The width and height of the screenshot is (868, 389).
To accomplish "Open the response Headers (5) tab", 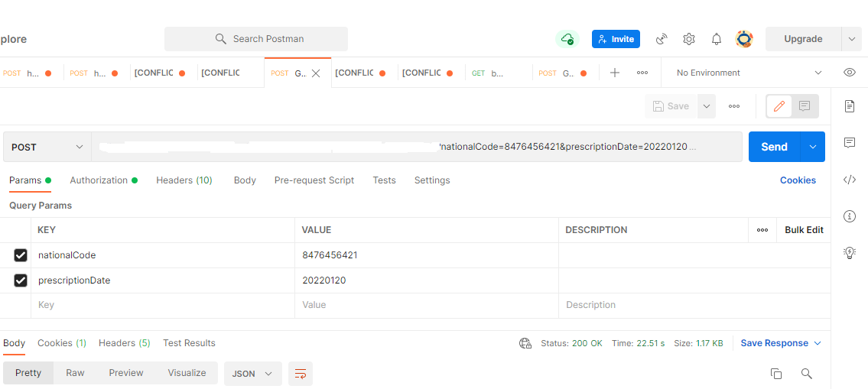I will pos(125,343).
